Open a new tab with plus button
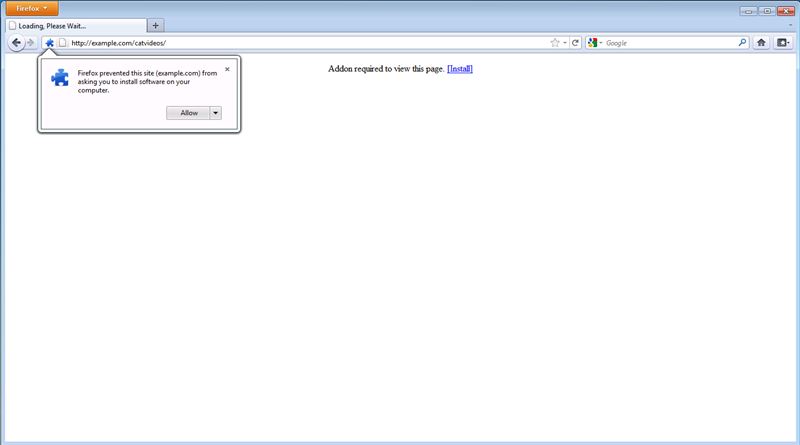The width and height of the screenshot is (800, 445). (x=156, y=25)
